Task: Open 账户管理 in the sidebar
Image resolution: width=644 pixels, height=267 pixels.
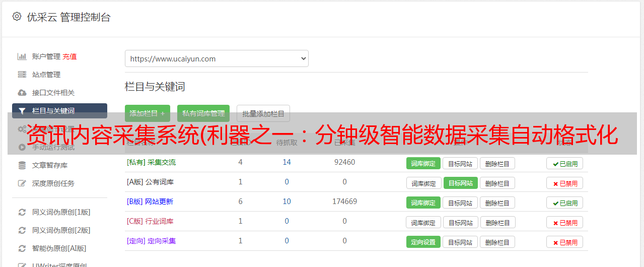Action: (46, 56)
